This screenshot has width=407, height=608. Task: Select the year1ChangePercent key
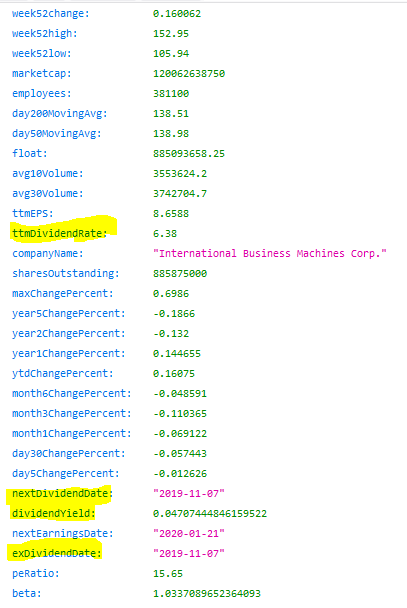coord(69,353)
